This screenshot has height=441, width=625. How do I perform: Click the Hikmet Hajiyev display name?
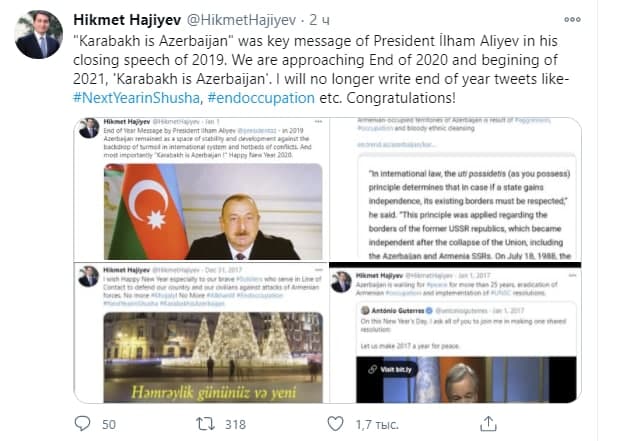pos(127,20)
